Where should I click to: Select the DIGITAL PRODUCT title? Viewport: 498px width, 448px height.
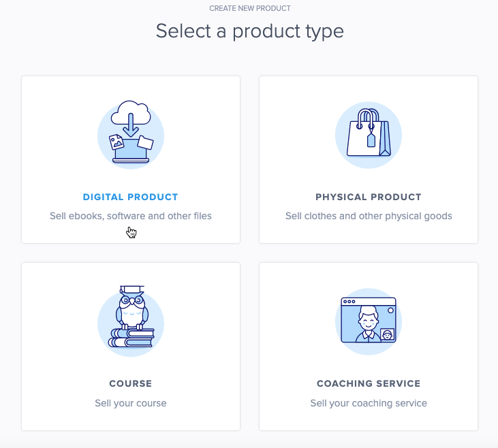(130, 197)
